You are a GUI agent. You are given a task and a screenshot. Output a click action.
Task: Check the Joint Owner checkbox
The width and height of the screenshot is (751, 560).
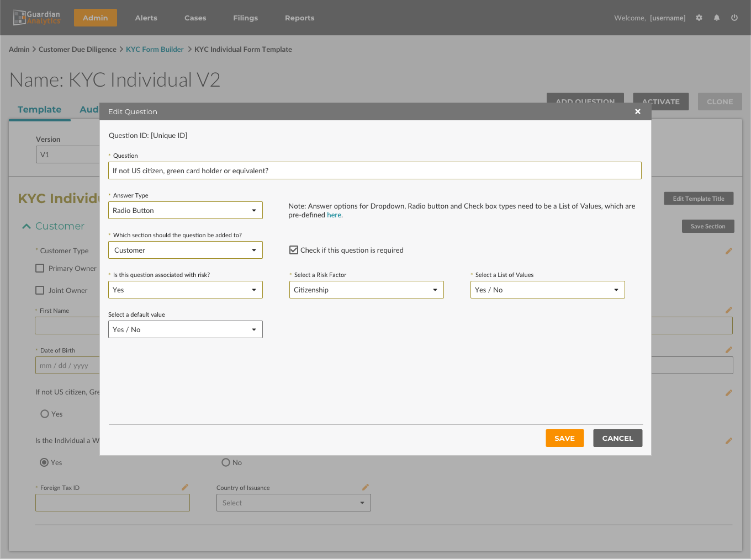pos(40,290)
